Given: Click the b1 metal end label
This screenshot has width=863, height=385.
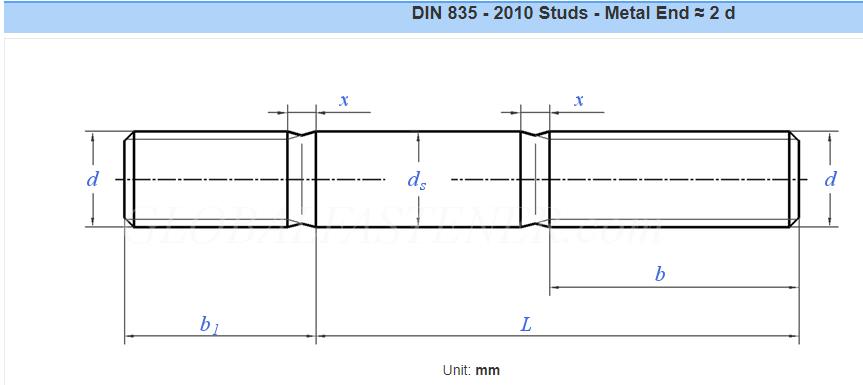Looking at the screenshot, I should pyautogui.click(x=209, y=324).
